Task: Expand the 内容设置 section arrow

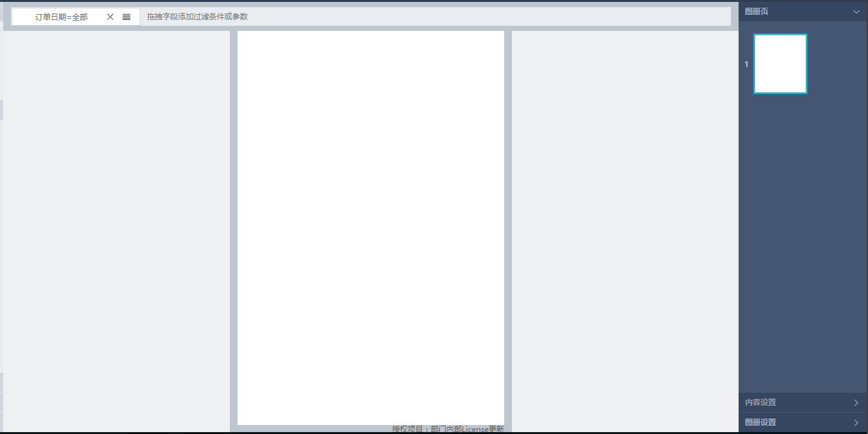Action: [856, 402]
